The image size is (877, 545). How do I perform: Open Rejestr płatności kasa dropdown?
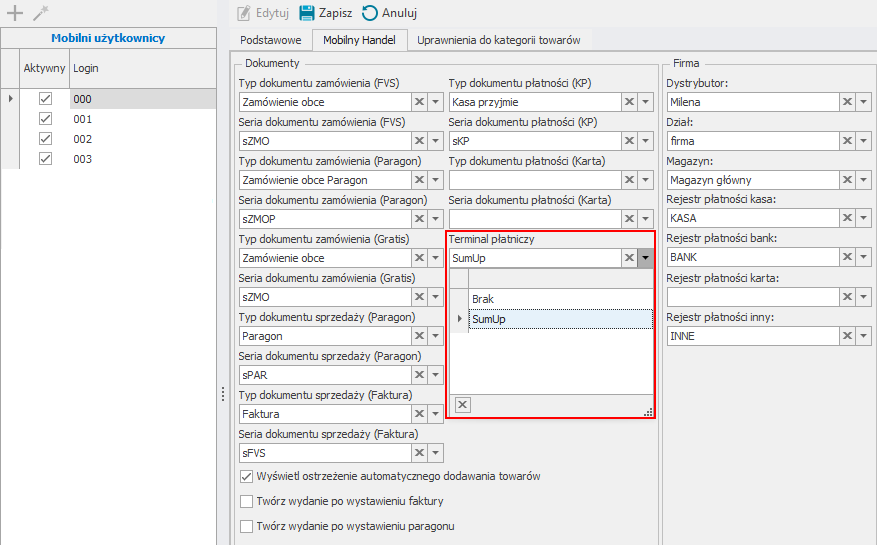(x=863, y=219)
